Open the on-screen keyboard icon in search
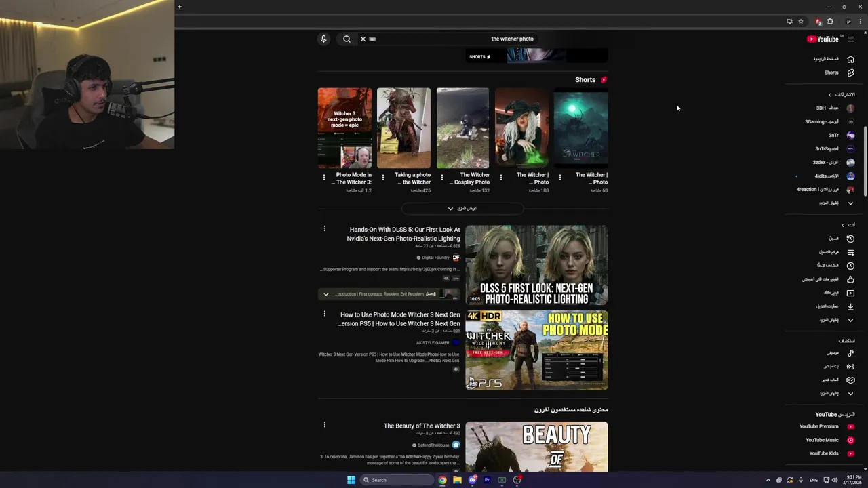 (x=372, y=39)
